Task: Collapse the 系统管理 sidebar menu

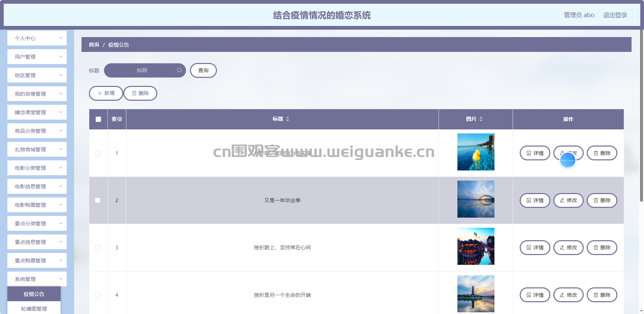Action: point(37,279)
